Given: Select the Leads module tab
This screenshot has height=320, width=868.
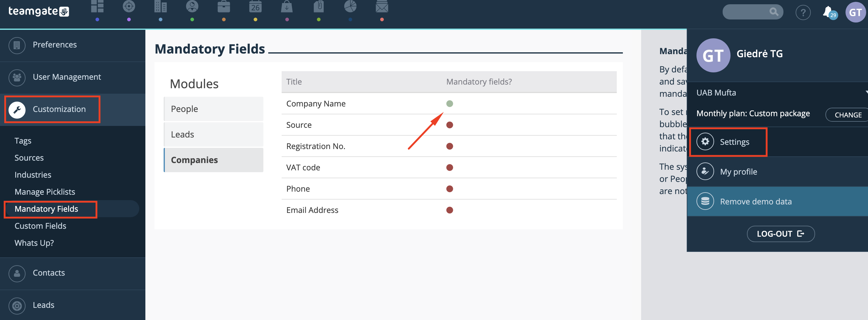Looking at the screenshot, I should coord(213,134).
